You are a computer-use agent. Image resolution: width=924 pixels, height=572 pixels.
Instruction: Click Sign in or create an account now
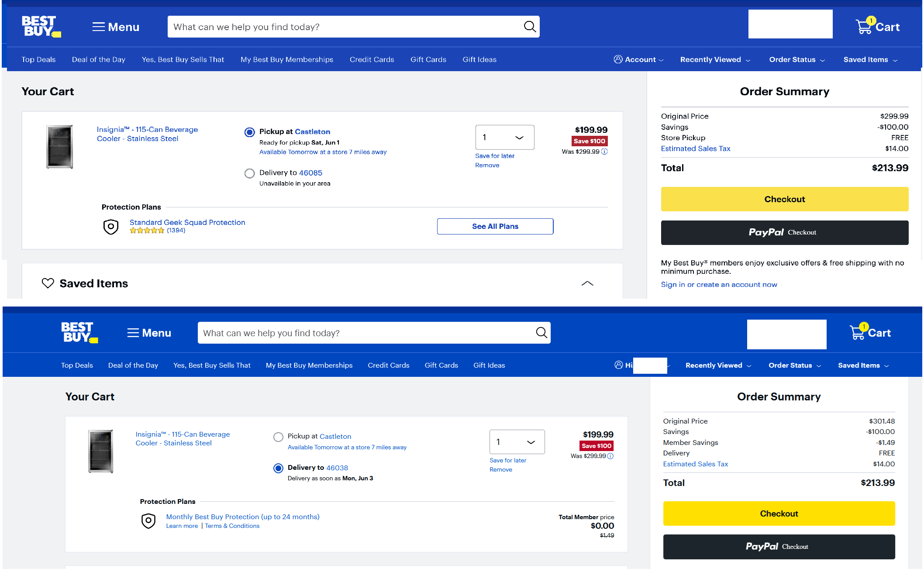point(719,285)
